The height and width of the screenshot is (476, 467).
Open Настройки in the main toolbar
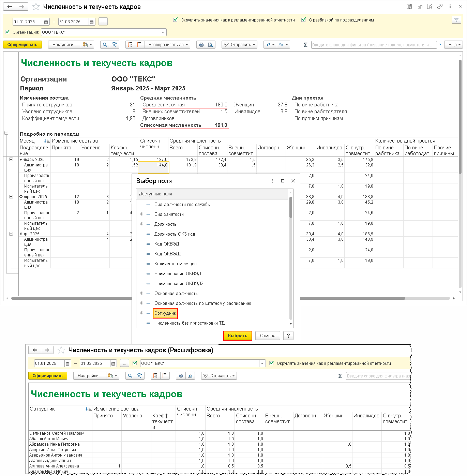64,45
